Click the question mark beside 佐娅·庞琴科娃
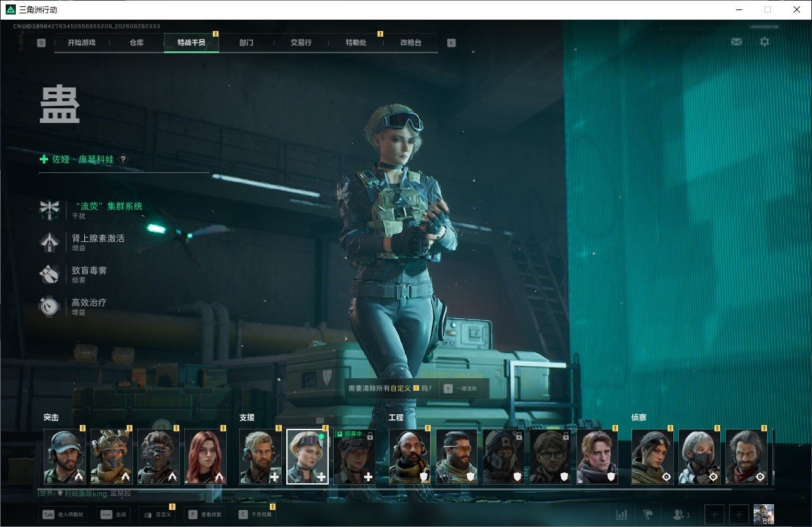812x527 pixels. [123, 160]
